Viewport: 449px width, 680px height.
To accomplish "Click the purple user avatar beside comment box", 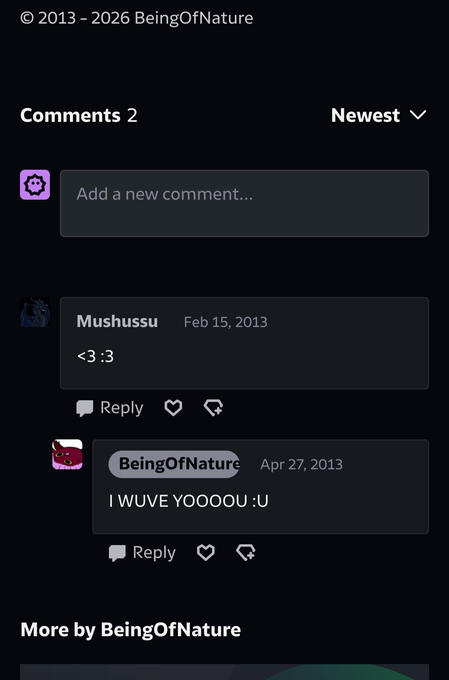I will (x=35, y=185).
